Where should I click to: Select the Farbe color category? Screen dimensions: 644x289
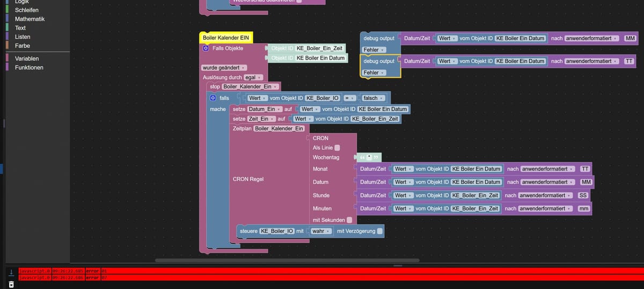click(23, 46)
